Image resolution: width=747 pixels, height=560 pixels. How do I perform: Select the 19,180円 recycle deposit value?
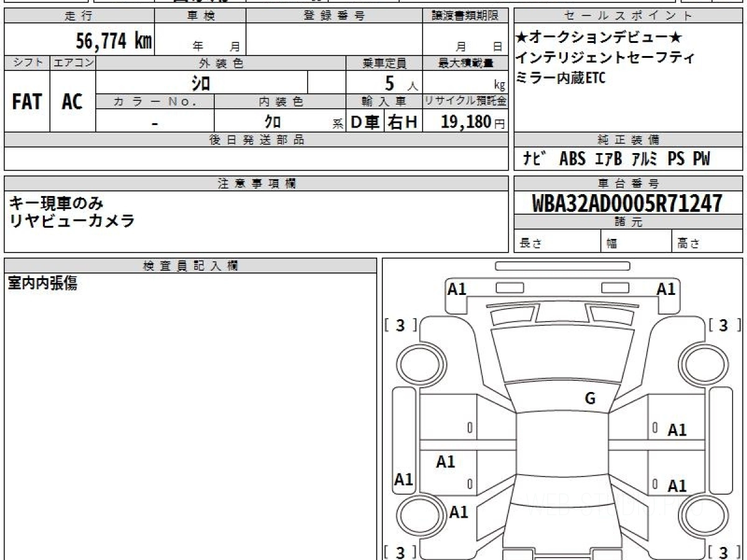472,122
